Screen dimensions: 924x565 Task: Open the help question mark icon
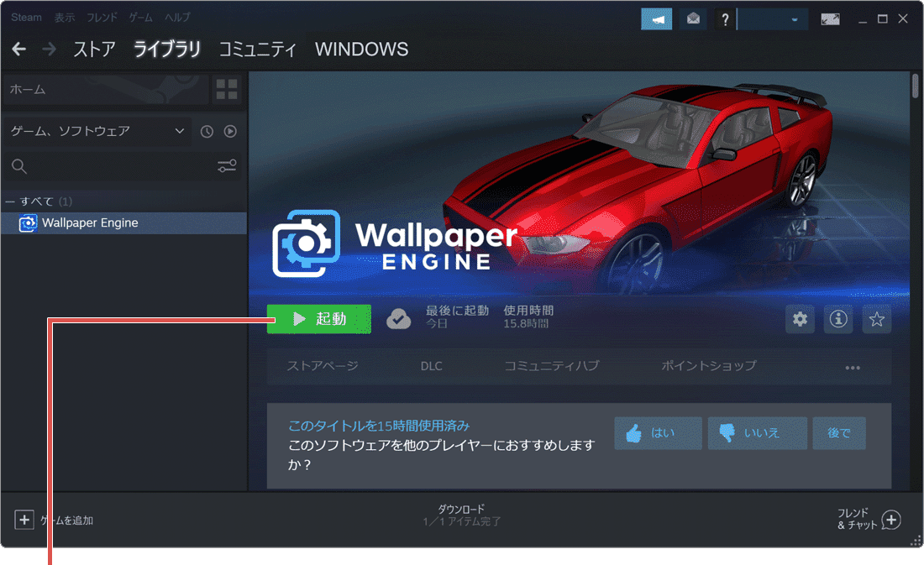726,19
